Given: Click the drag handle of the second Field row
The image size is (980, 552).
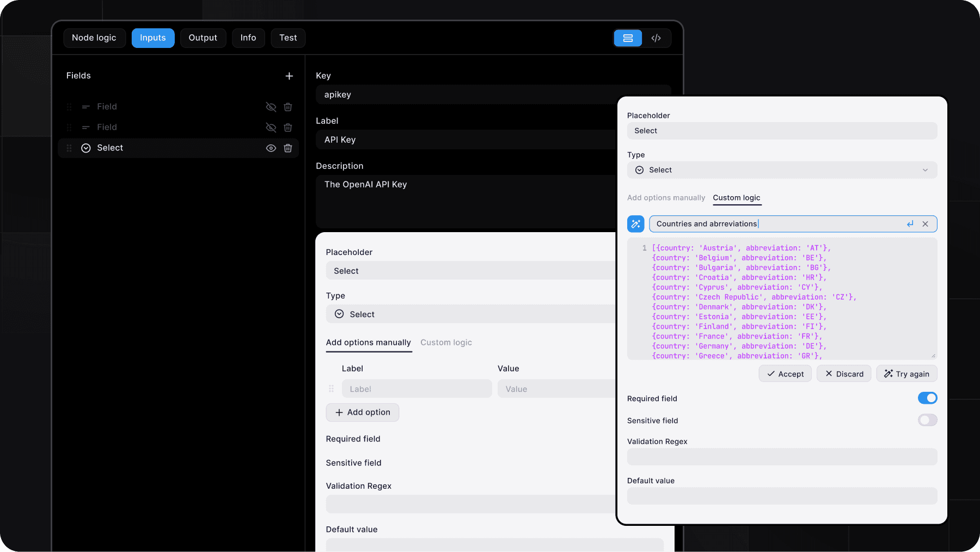Looking at the screenshot, I should [69, 128].
